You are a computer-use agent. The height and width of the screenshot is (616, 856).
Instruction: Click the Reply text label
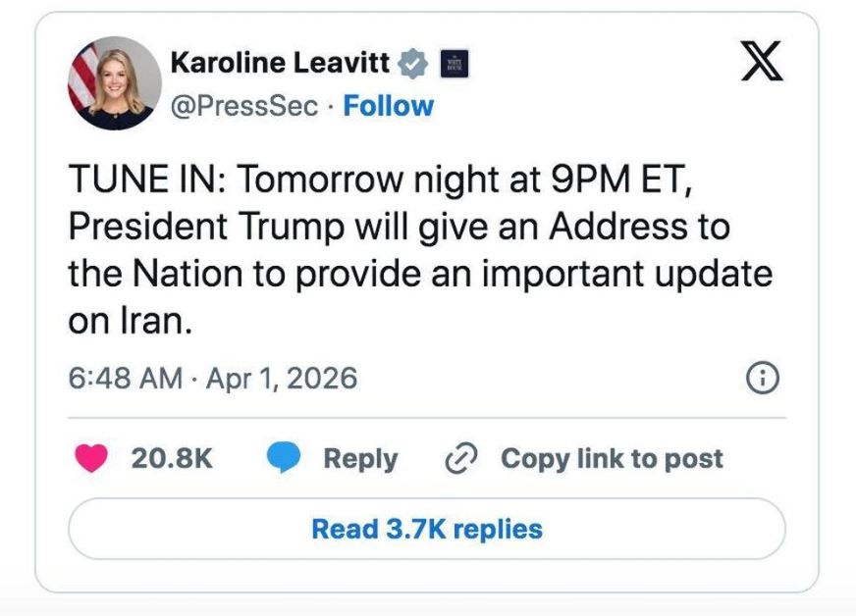(x=360, y=458)
